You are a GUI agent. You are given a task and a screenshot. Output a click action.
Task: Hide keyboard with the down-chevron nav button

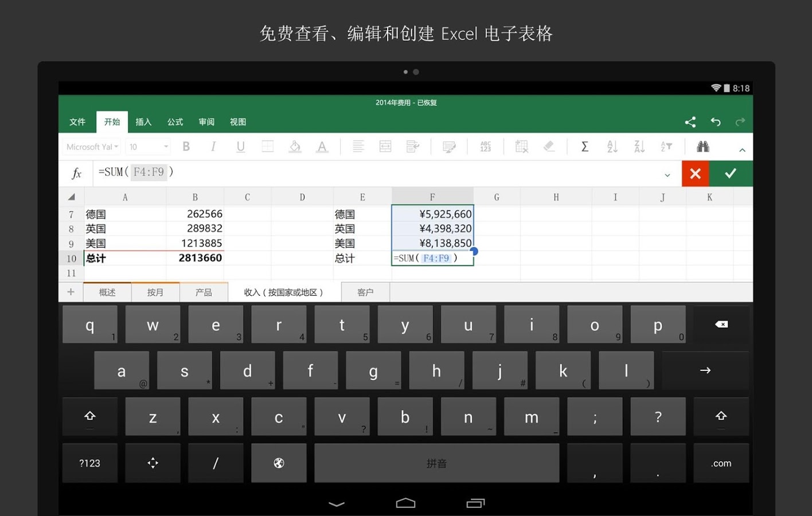(x=337, y=504)
